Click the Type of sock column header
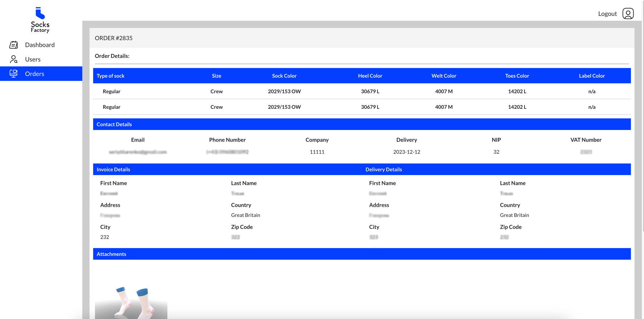644x319 pixels. (x=111, y=76)
